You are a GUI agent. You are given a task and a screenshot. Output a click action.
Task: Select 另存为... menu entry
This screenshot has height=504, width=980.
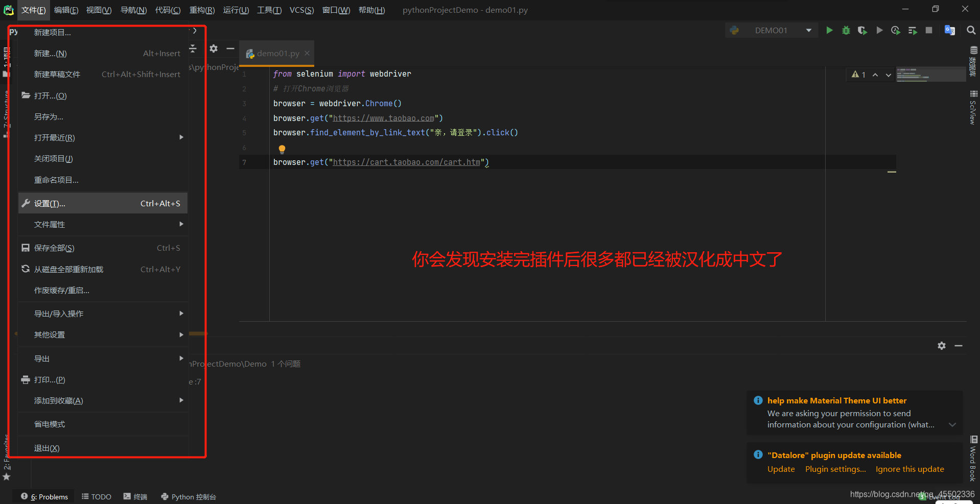tap(103, 116)
